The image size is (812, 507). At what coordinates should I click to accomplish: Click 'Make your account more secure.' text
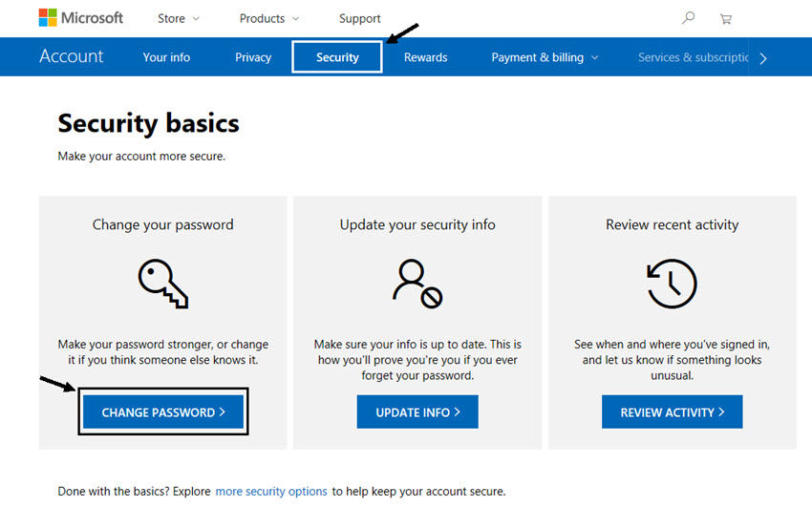pyautogui.click(x=141, y=157)
